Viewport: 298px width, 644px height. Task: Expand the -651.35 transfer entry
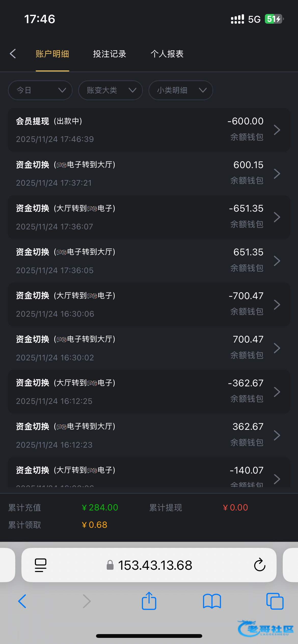(277, 217)
